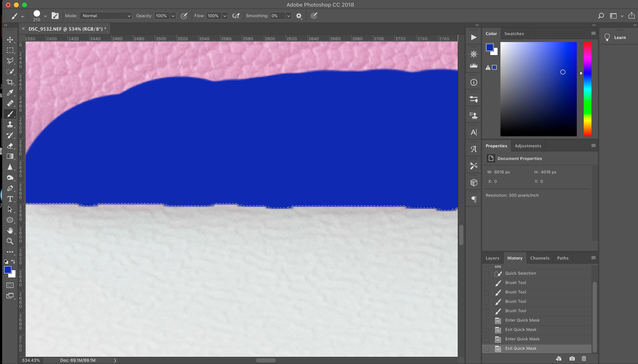Set history brush source beside Quick Selection
This screenshot has height=364, width=638.
pos(487,273)
